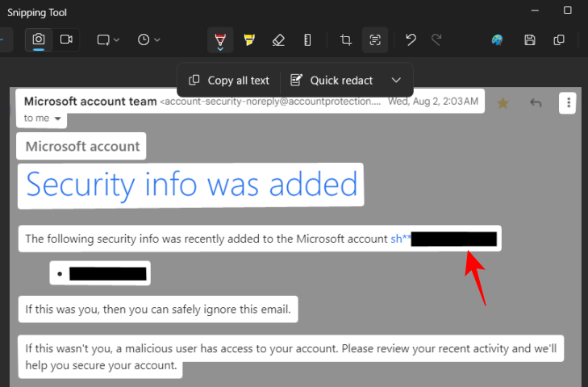Activate the image Crop tool
The image size is (588, 387).
pos(346,40)
